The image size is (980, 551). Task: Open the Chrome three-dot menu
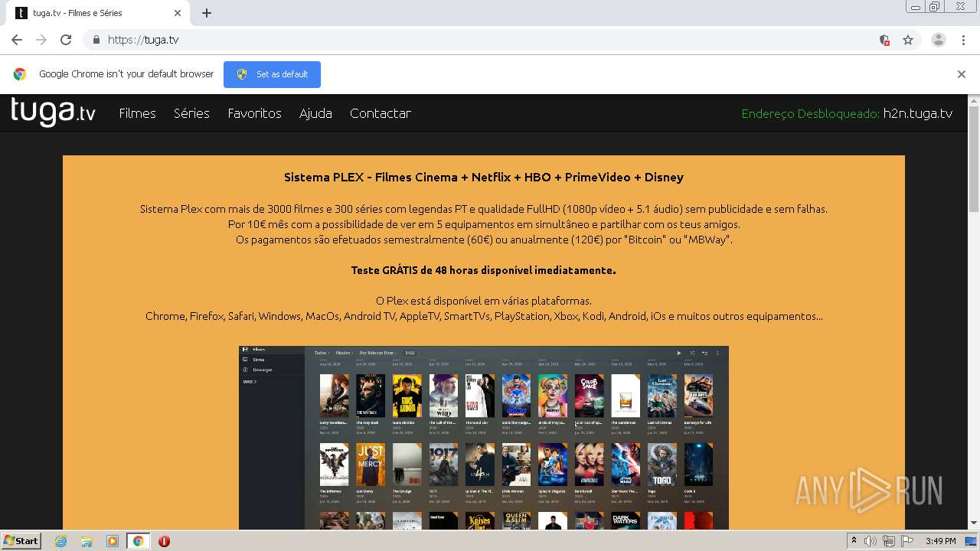(963, 40)
